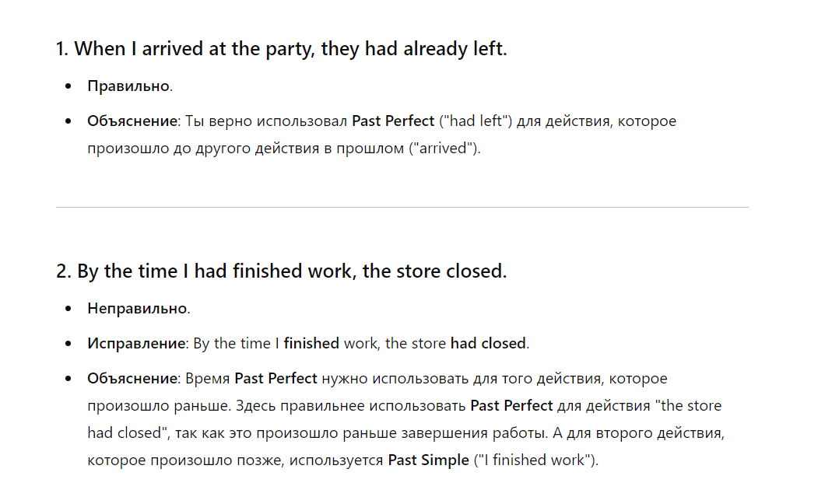Click the bold word "Правильно"

coord(128,86)
